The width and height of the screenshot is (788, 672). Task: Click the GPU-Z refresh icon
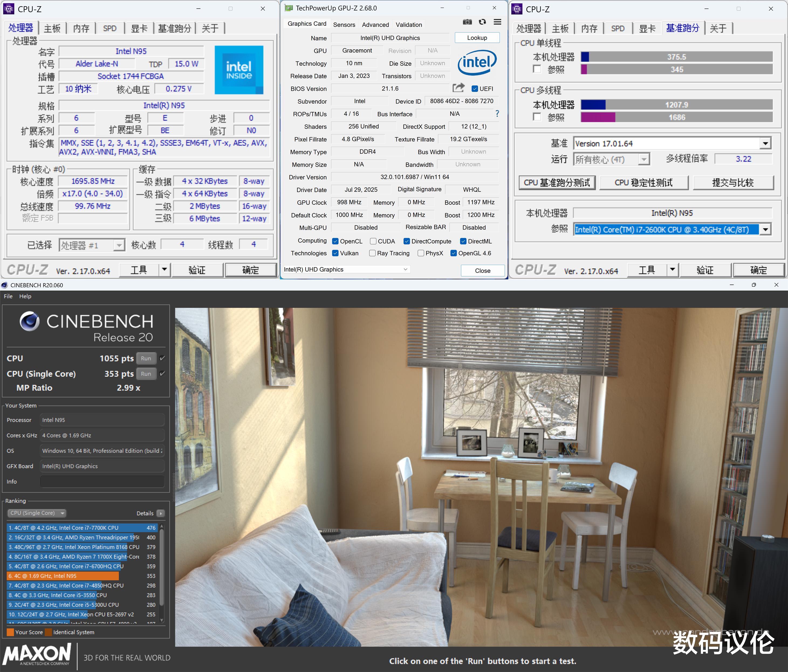(x=482, y=22)
